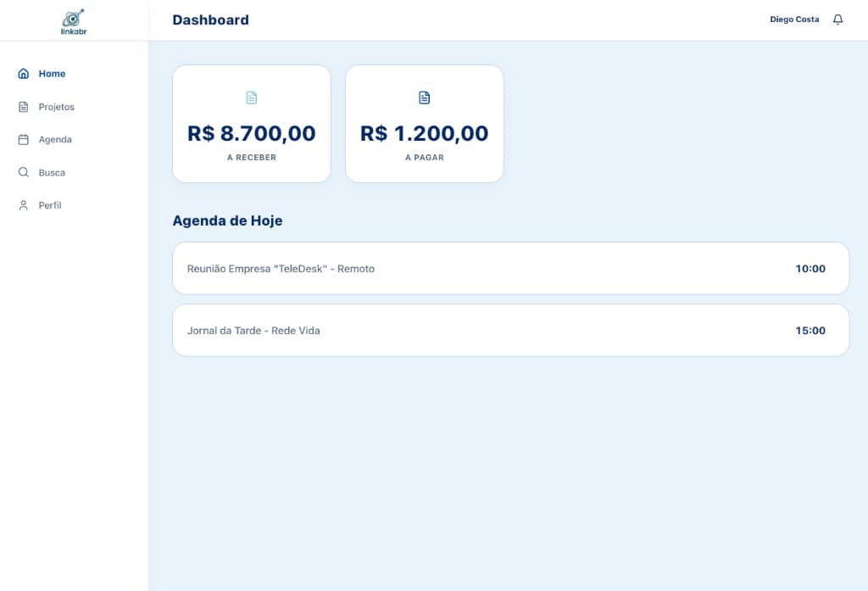Select the Agenda de Hoje heading
Image resolution: width=868 pixels, height=591 pixels.
click(x=227, y=220)
